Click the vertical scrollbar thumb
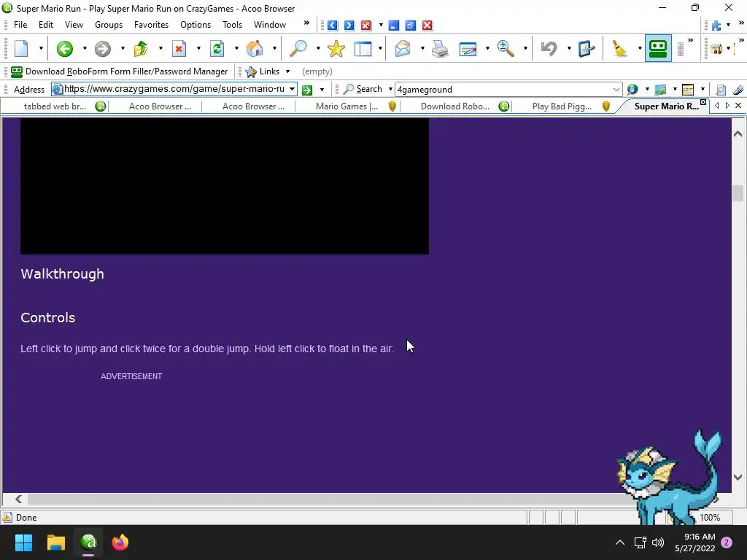This screenshot has width=747, height=560. click(x=738, y=193)
